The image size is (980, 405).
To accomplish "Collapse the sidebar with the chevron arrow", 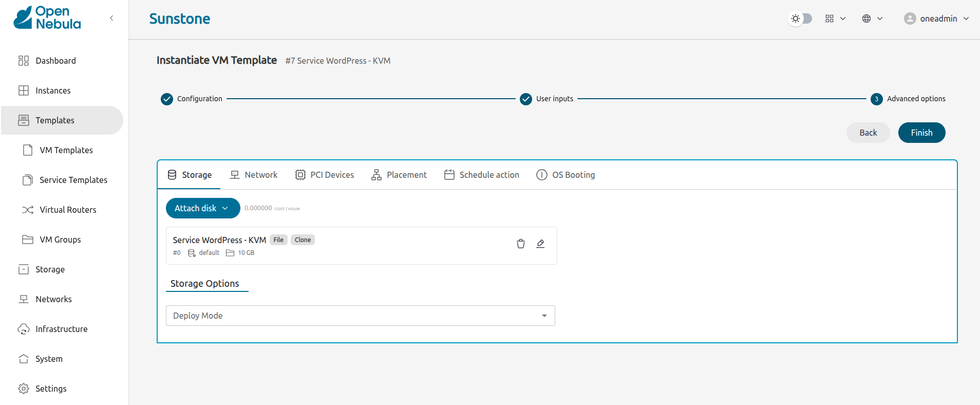I will (111, 18).
